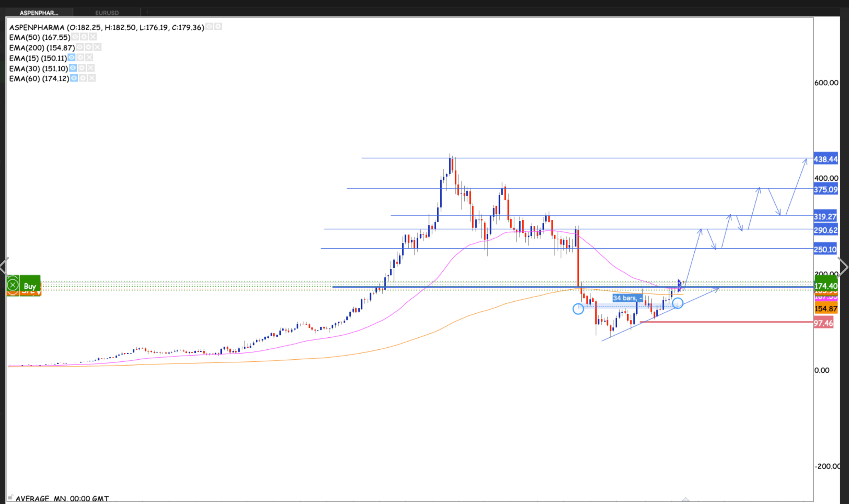Toggle visibility eye of EMA(60)
This screenshot has height=504, width=849.
pyautogui.click(x=74, y=78)
